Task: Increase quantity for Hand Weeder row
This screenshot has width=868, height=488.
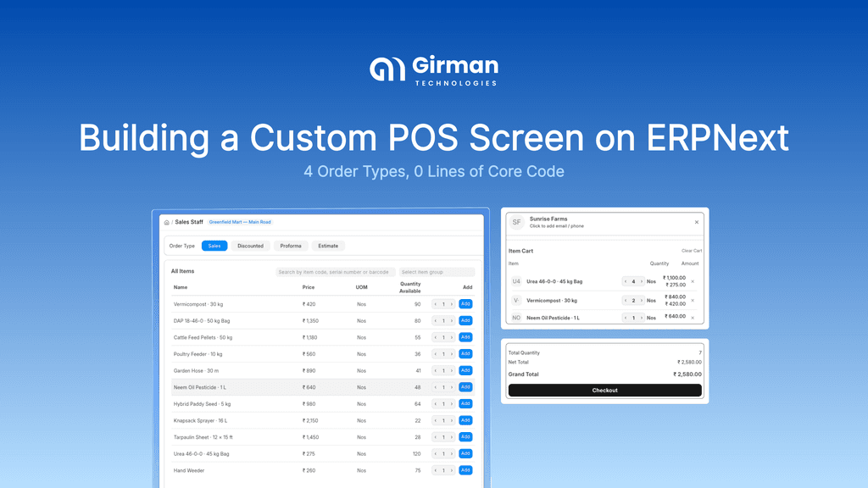Action: click(x=451, y=469)
